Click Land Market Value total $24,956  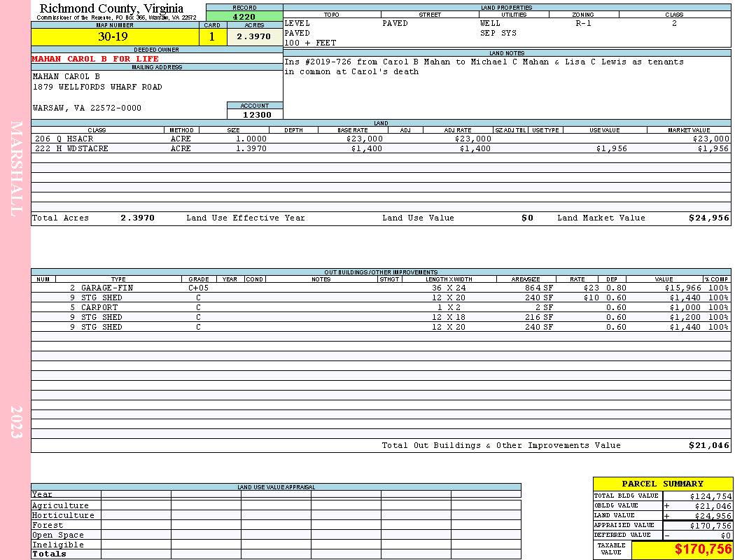click(709, 218)
